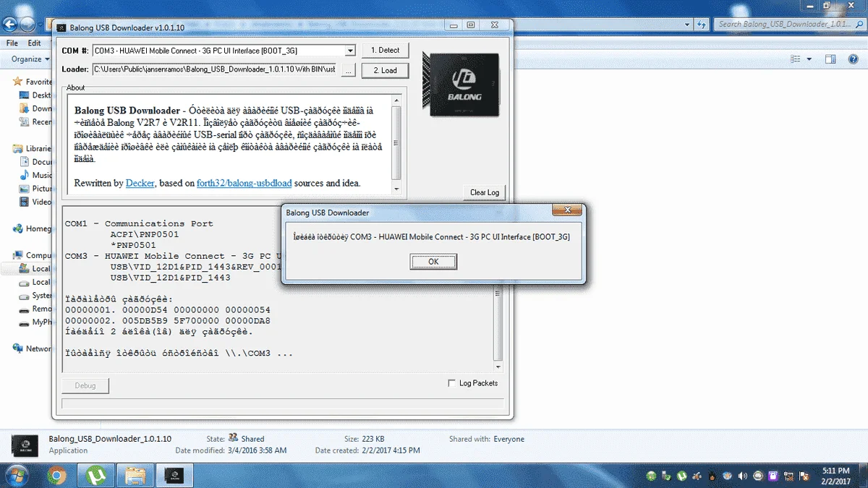
Task: Open Windows Start button
Action: (17, 475)
